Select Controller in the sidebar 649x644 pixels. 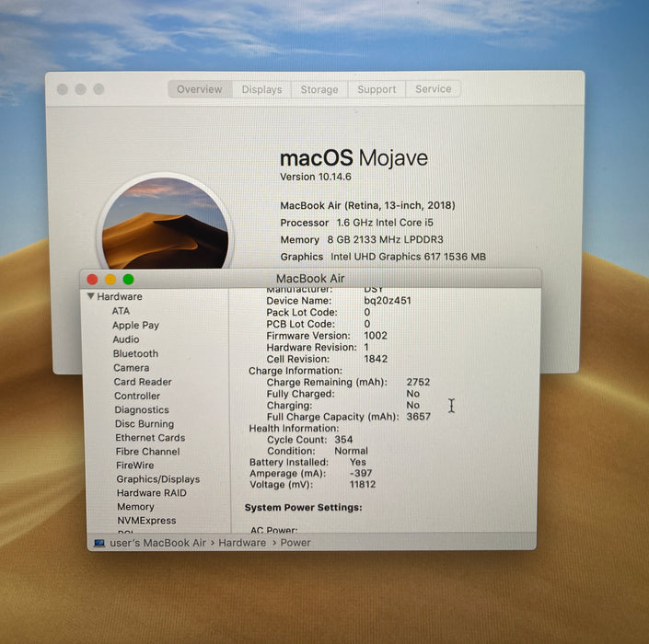[x=137, y=396]
